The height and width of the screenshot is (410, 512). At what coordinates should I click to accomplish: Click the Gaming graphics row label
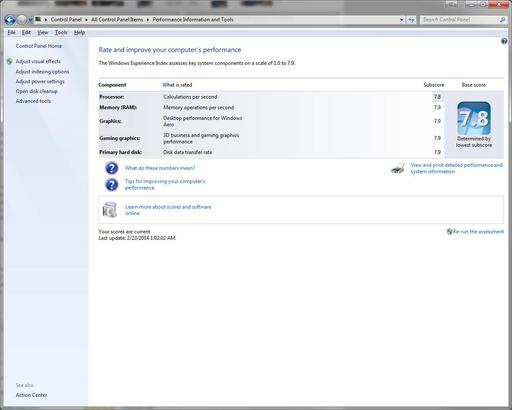tap(120, 138)
